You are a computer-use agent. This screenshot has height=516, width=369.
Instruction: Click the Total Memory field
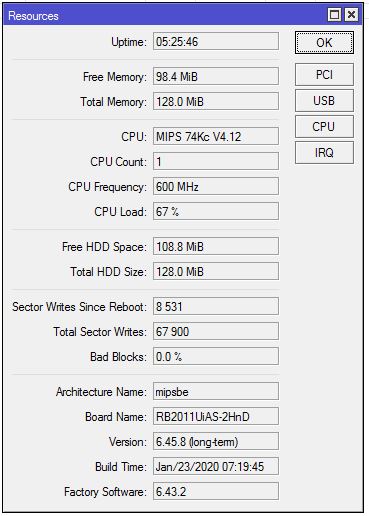click(x=216, y=101)
